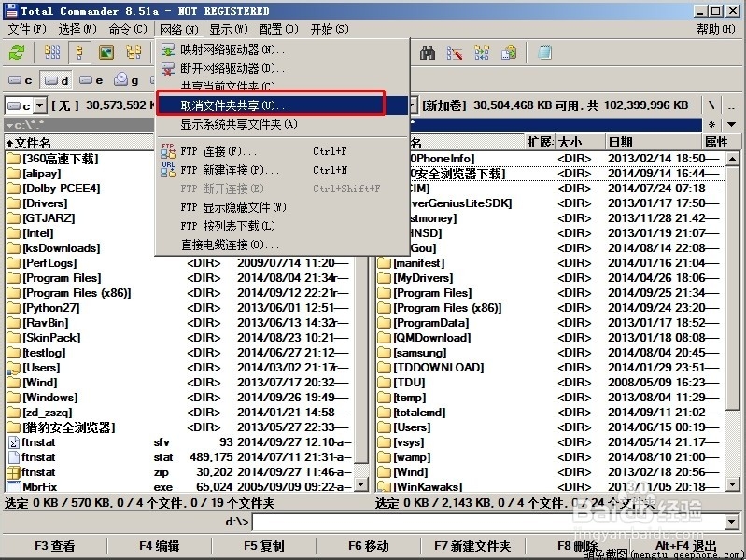Sort left panel by 文件名 header
This screenshot has width=746, height=560.
(x=80, y=142)
